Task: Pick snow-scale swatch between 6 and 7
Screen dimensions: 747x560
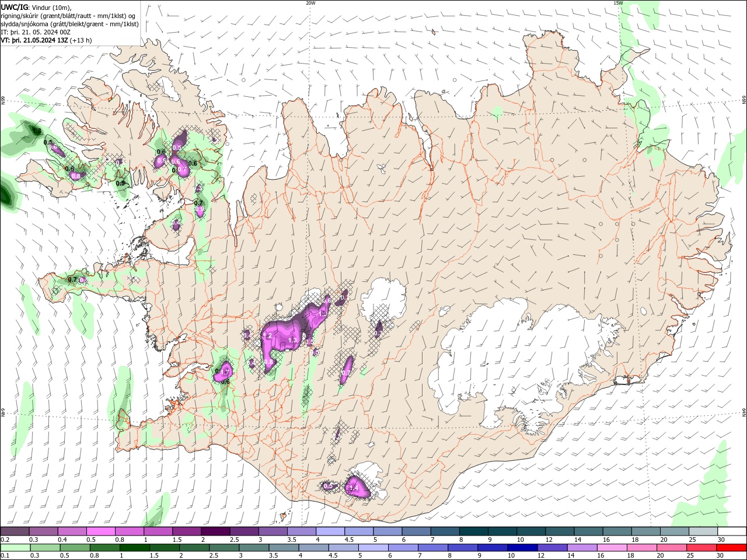Action: click(x=416, y=531)
